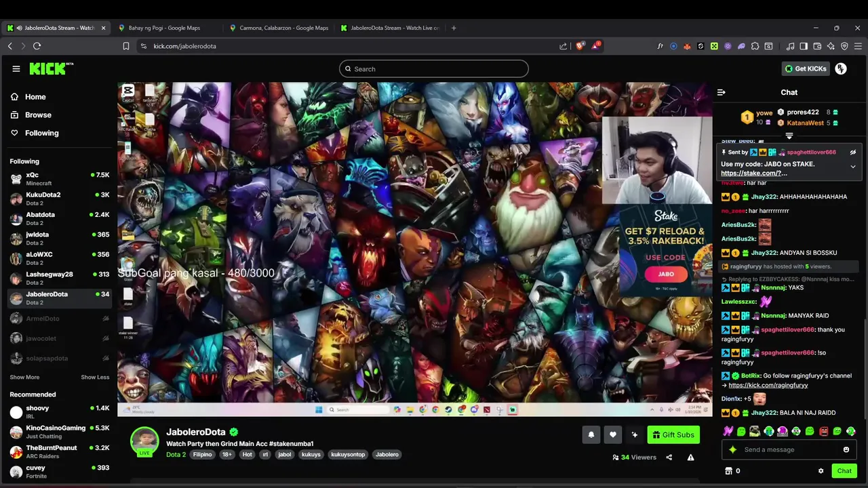Click the KICK logo
868x488 pixels.
51,68
